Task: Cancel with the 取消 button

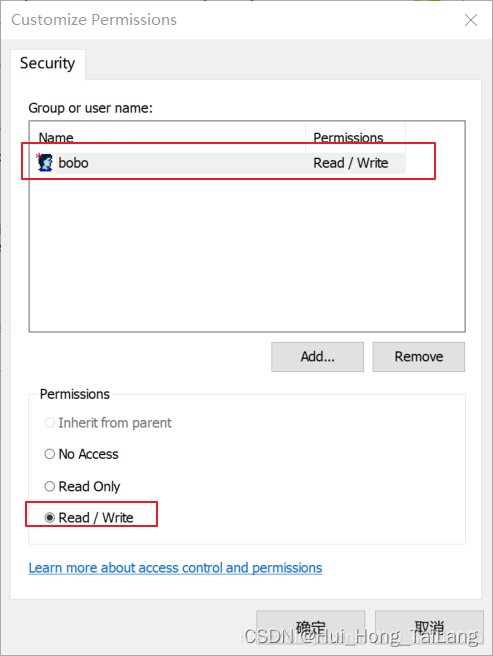Action: tap(429, 628)
